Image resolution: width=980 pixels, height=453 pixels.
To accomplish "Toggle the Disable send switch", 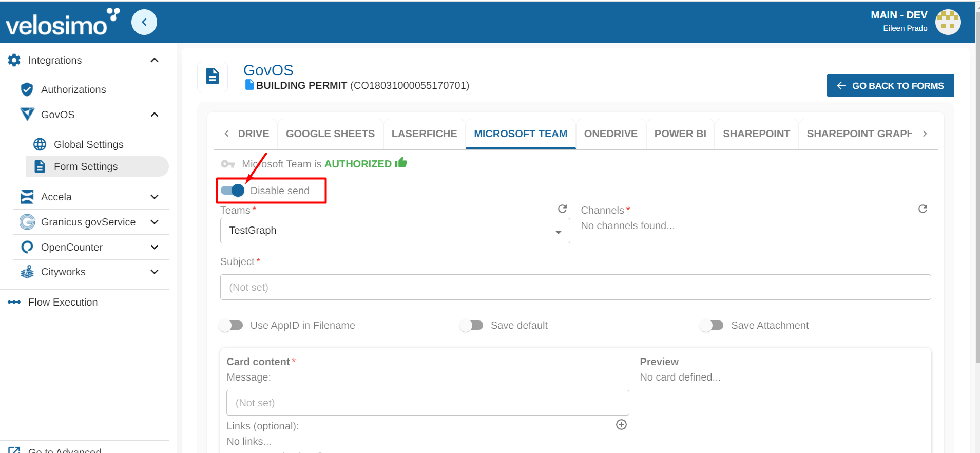I will tap(233, 191).
